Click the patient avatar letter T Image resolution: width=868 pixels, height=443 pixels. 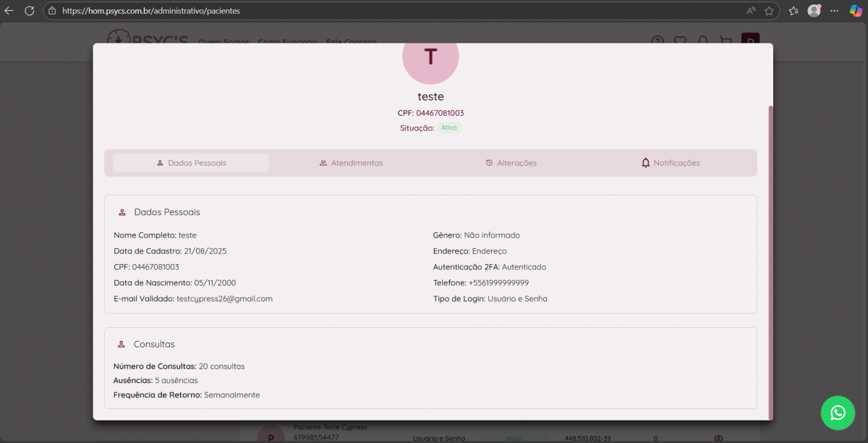coord(430,58)
